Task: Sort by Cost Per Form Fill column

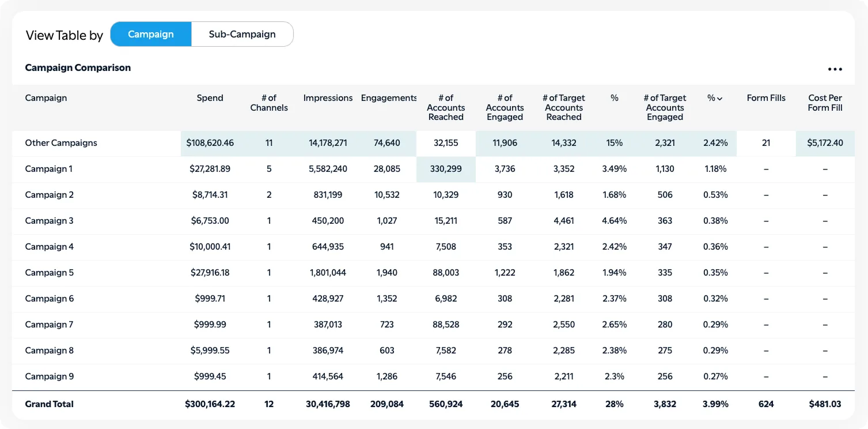Action: pyautogui.click(x=825, y=103)
